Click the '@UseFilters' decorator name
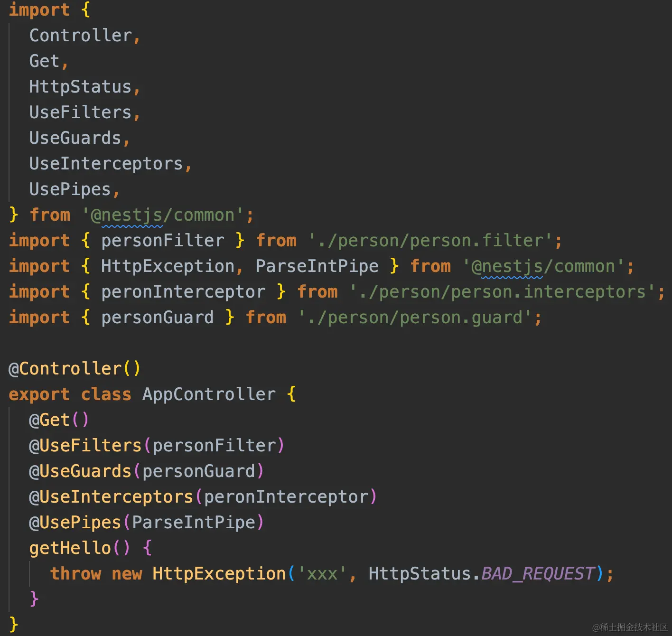672x636 pixels. pyautogui.click(x=85, y=446)
